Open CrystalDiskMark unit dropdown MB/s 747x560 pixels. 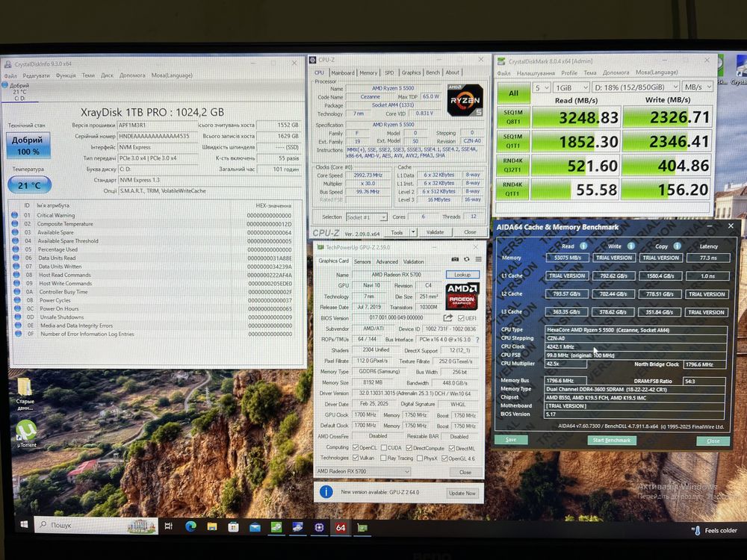point(698,87)
